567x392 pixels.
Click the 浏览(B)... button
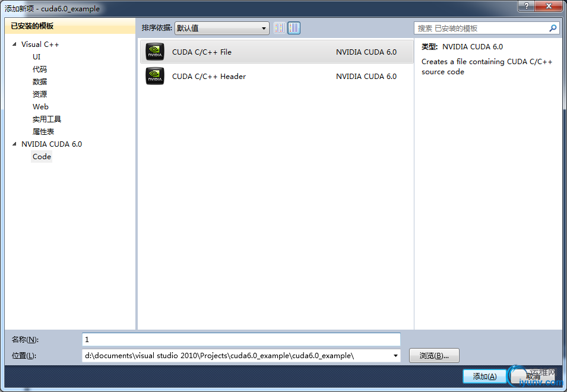(434, 356)
